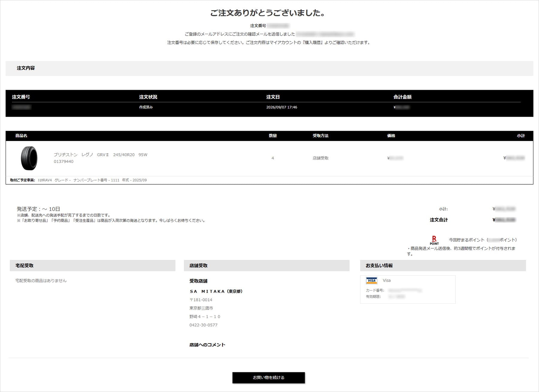Click the 店舗受取 value in product row
The height and width of the screenshot is (392, 539).
320,158
